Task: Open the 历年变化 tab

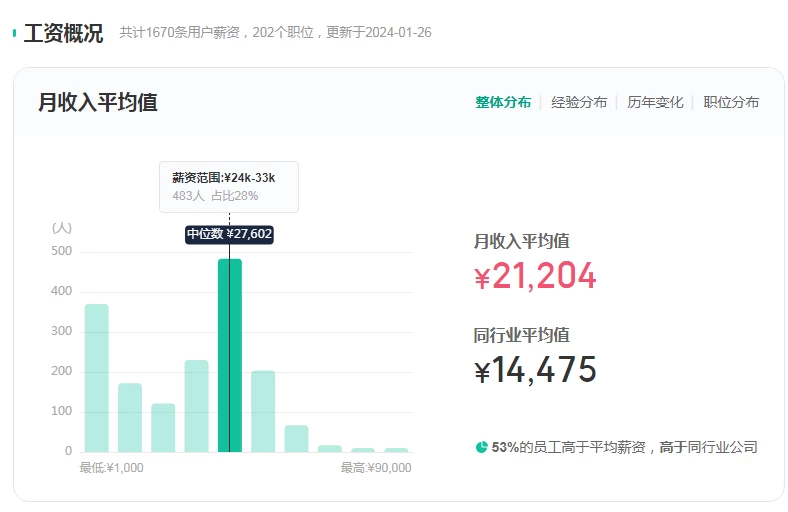Action: click(655, 102)
